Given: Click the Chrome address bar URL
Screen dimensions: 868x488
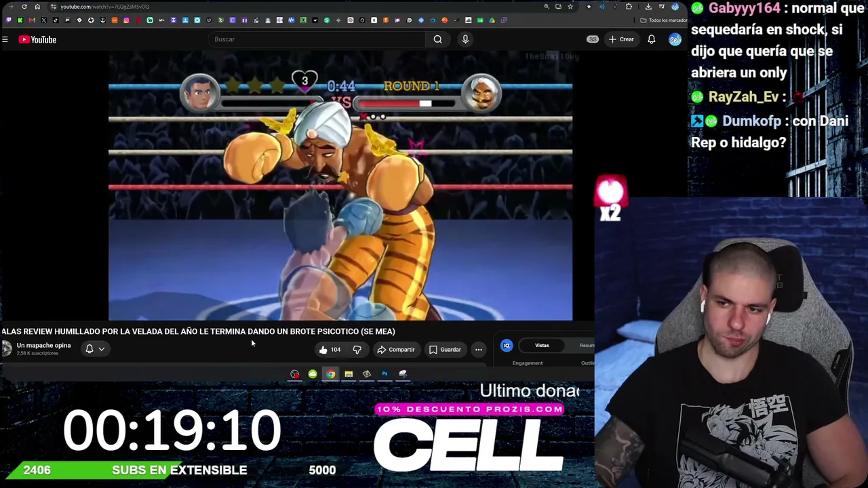Looking at the screenshot, I should (104, 7).
